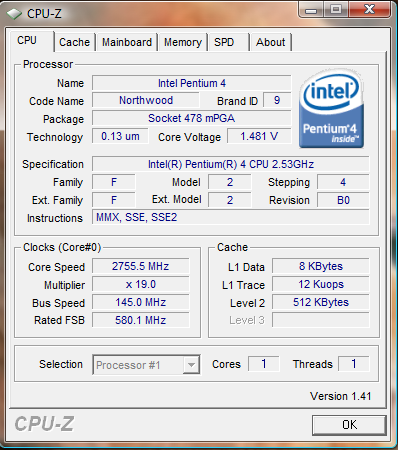Screen dimensions: 398x450
Task: Select the CPU tab
Action: pyautogui.click(x=31, y=41)
